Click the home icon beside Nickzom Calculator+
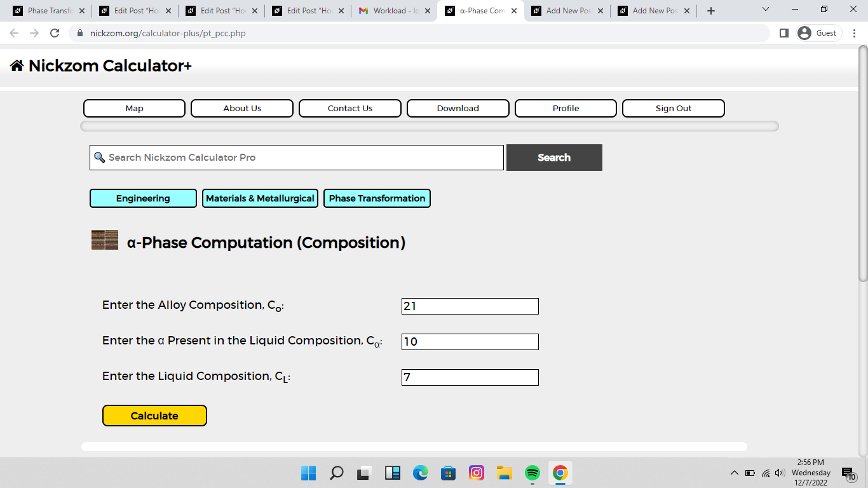Image resolution: width=868 pixels, height=488 pixels. click(x=17, y=65)
